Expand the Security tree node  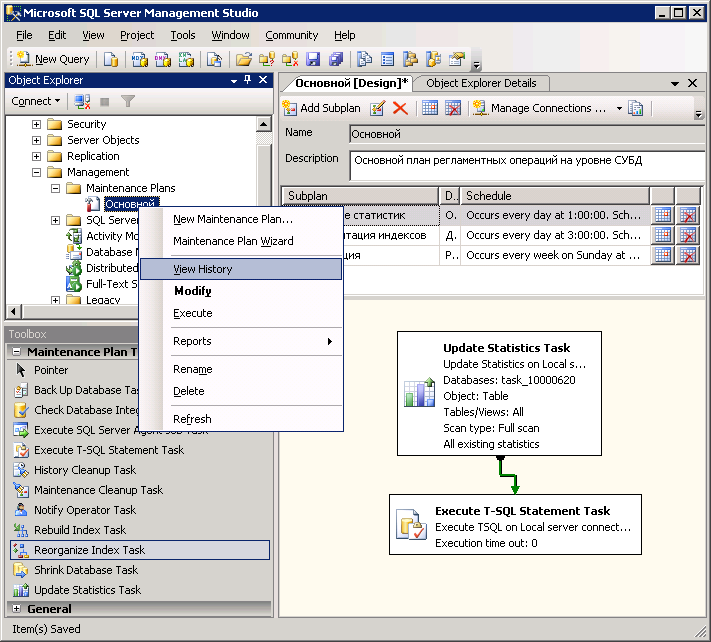37,124
